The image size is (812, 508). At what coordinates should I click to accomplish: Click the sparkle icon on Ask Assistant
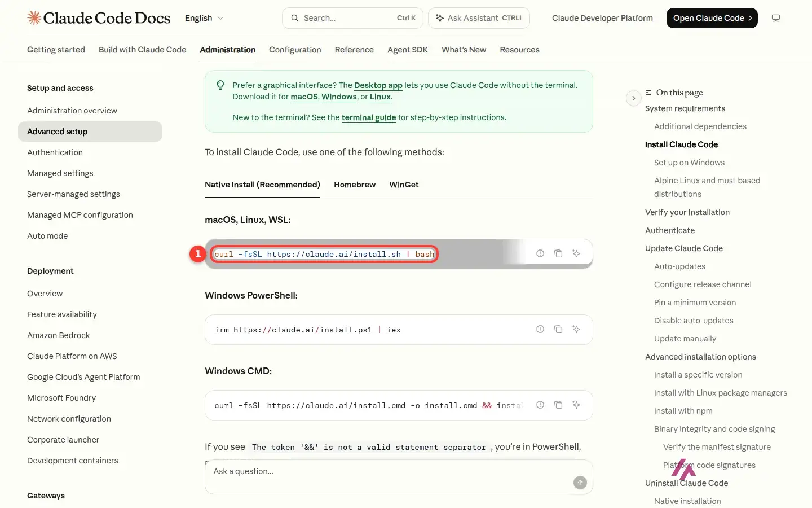[440, 18]
